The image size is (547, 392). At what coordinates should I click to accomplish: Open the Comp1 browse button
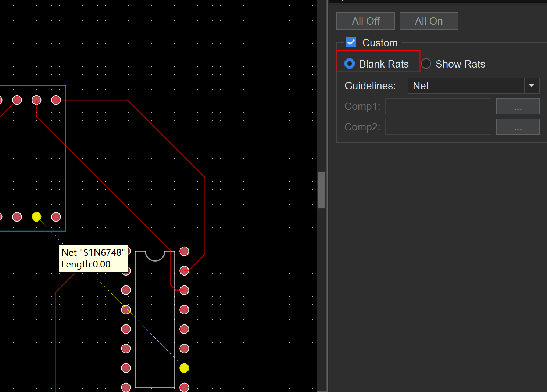pyautogui.click(x=518, y=106)
